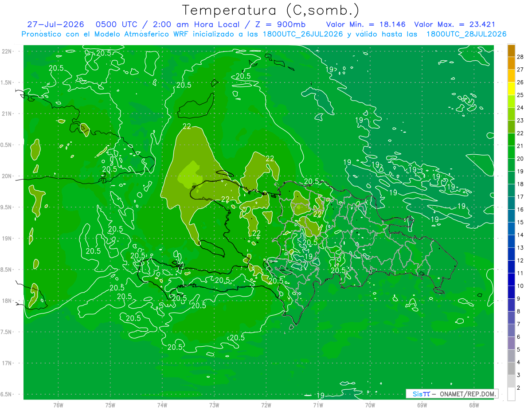
Task: Click 'Valor Min. = 18.146' readout
Action: (366, 24)
